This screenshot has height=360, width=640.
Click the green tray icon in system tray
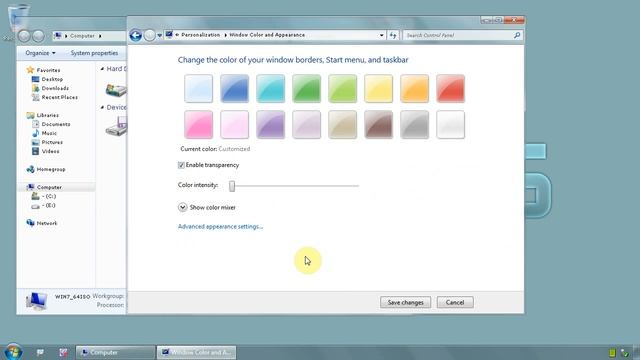coord(612,353)
